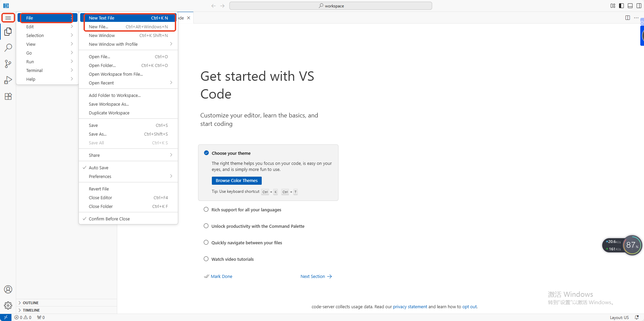Screen dimensions: 644x321
Task: Click the remote connection indicator in status bar
Action: coord(6,317)
